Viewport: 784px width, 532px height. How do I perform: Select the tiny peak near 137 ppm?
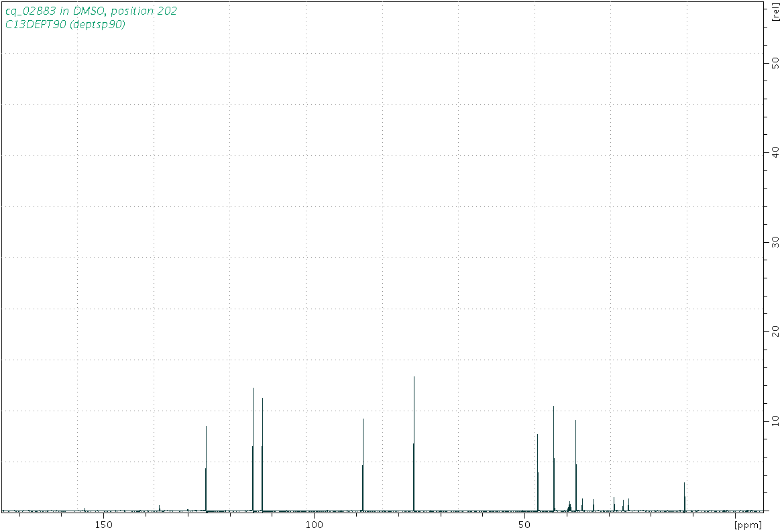160,508
